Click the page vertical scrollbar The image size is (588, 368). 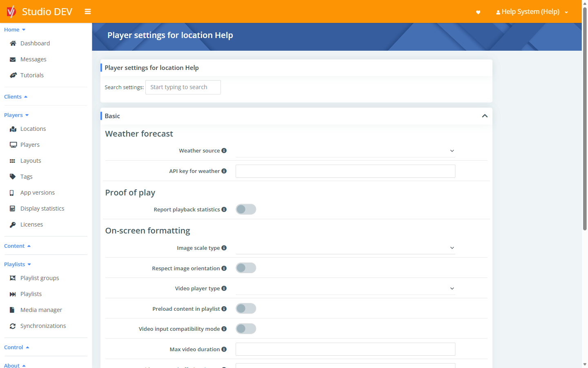[x=585, y=119]
